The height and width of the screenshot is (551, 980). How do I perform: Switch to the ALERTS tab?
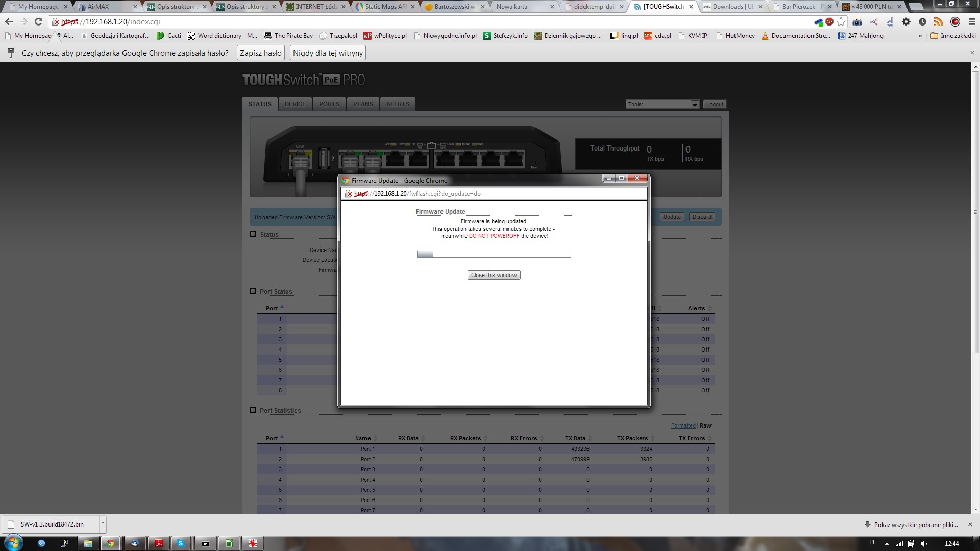click(398, 104)
